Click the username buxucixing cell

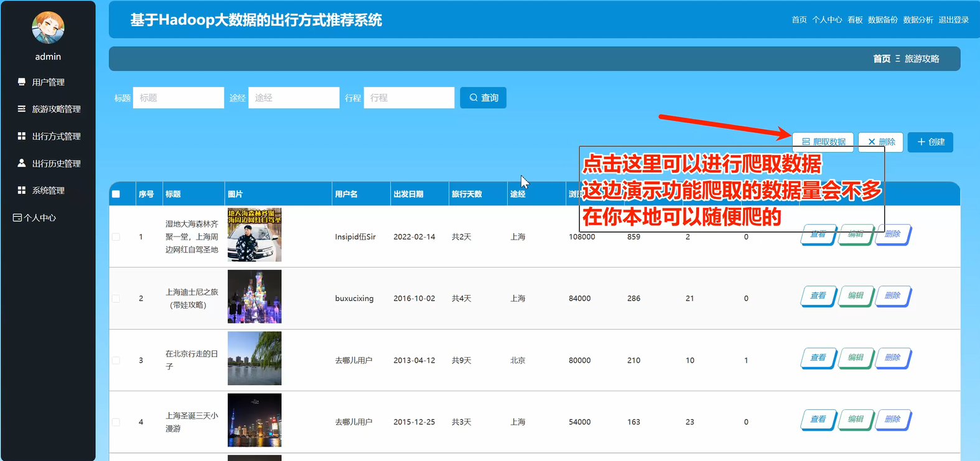tap(354, 299)
